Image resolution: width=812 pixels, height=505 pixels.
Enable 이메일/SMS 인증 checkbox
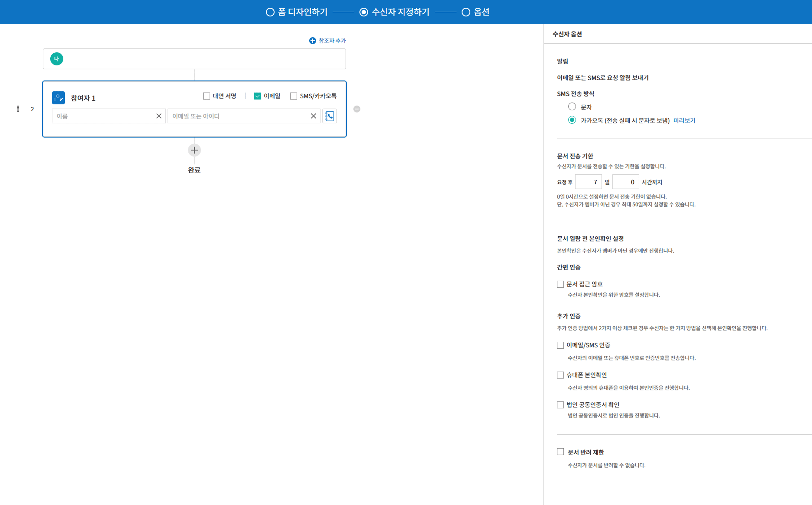[x=560, y=345]
